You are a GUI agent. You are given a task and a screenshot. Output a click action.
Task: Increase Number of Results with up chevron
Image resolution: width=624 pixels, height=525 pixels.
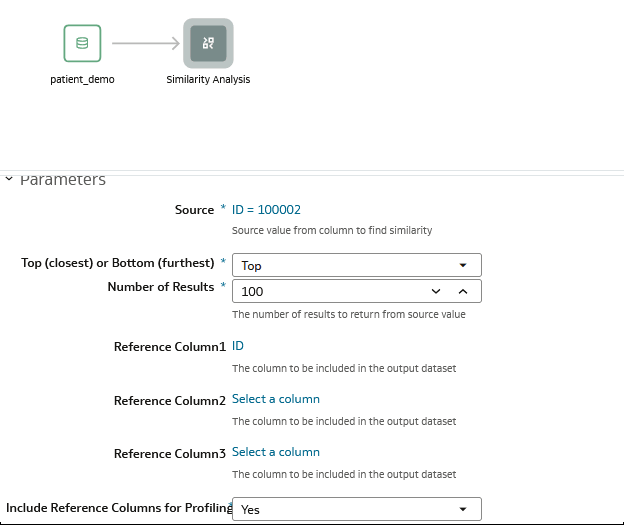463,291
